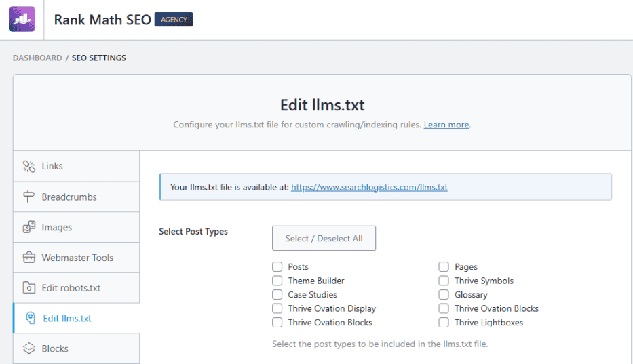Click the AGENCY badge

(174, 20)
